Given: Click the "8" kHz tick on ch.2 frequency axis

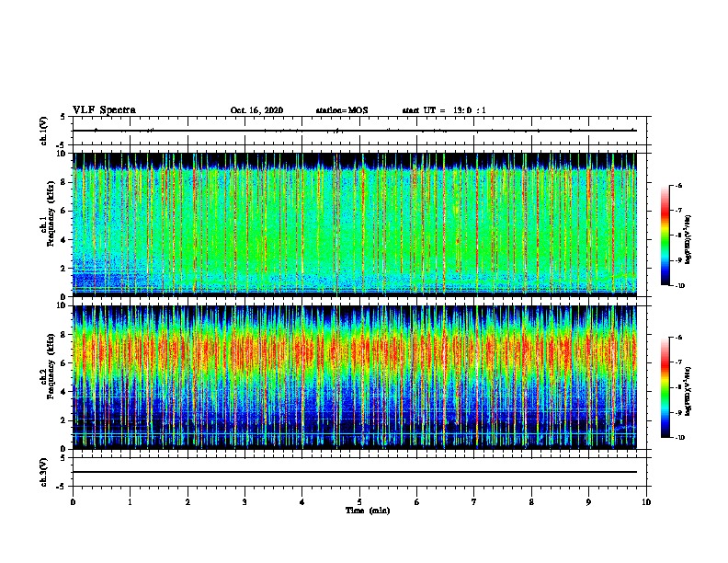Looking at the screenshot, I should (x=63, y=335).
